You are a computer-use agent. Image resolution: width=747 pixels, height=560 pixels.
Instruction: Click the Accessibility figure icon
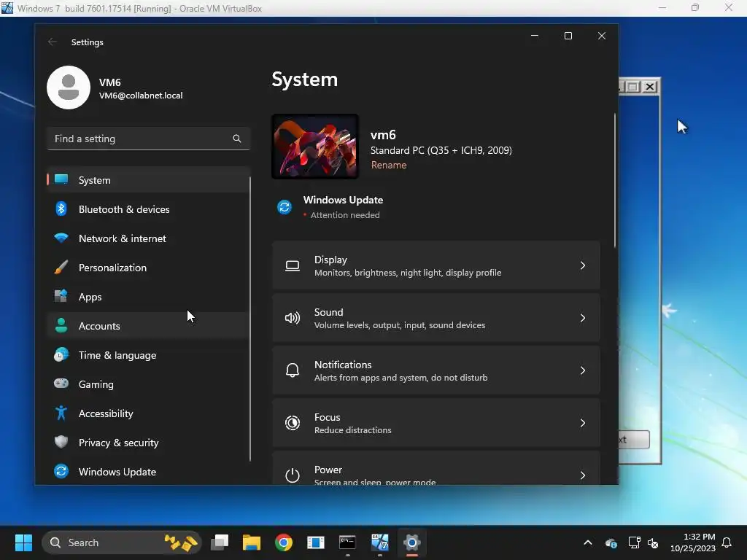(61, 413)
